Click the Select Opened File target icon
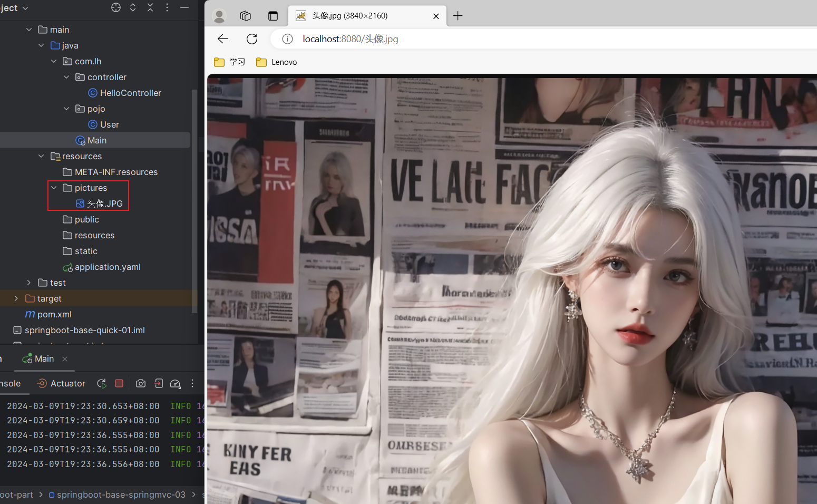Image resolution: width=817 pixels, height=504 pixels. tap(116, 7)
